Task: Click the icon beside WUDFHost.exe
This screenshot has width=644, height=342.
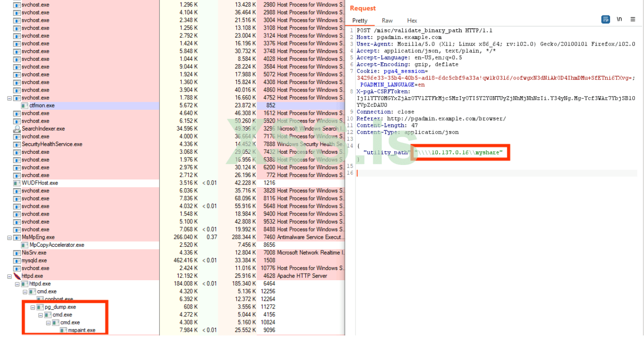Action: [x=18, y=183]
